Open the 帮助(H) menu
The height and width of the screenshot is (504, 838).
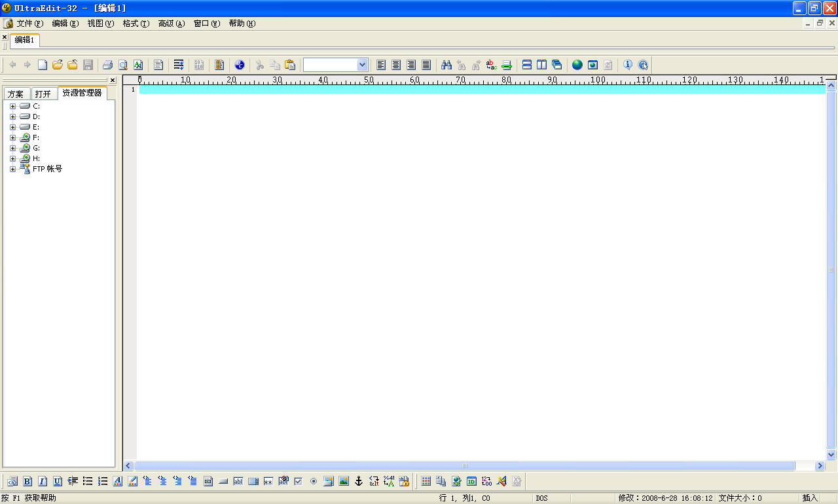[x=242, y=24]
